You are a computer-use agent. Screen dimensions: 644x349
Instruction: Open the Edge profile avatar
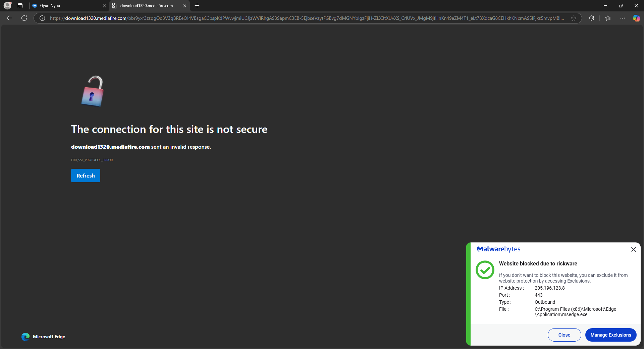point(7,5)
